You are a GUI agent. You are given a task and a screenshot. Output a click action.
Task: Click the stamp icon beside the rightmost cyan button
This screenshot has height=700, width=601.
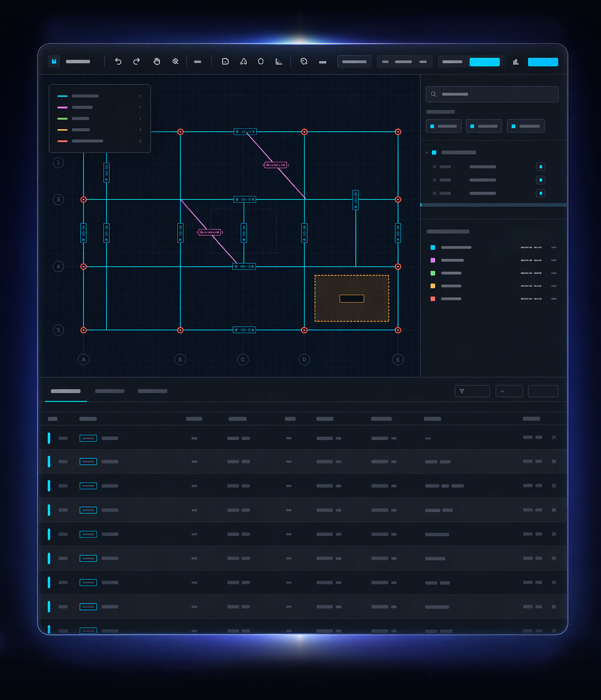tap(516, 62)
